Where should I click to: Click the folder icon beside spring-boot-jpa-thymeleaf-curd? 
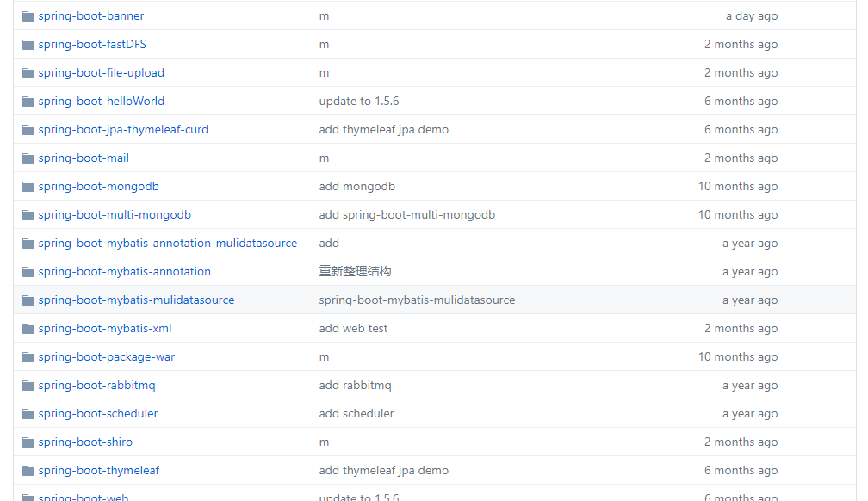coord(28,130)
